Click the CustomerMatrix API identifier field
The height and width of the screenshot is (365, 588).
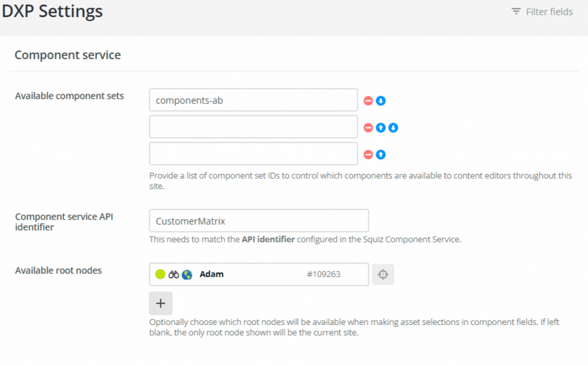tap(259, 221)
